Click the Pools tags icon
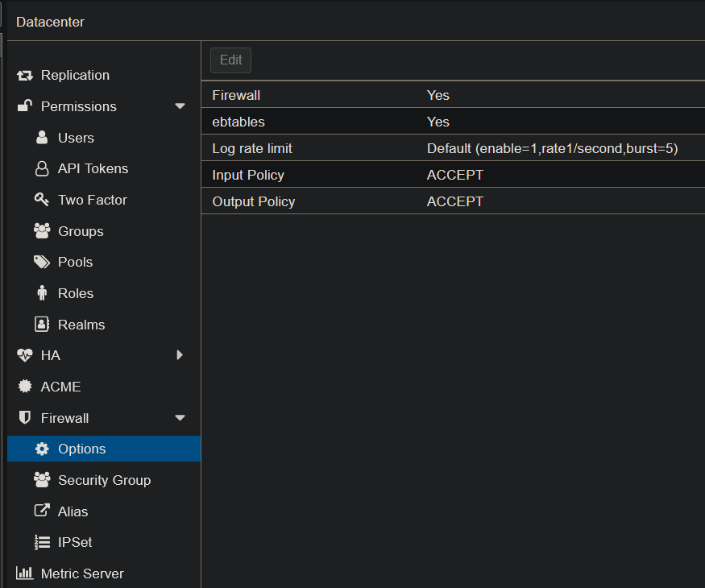This screenshot has height=588, width=705. pos(42,263)
